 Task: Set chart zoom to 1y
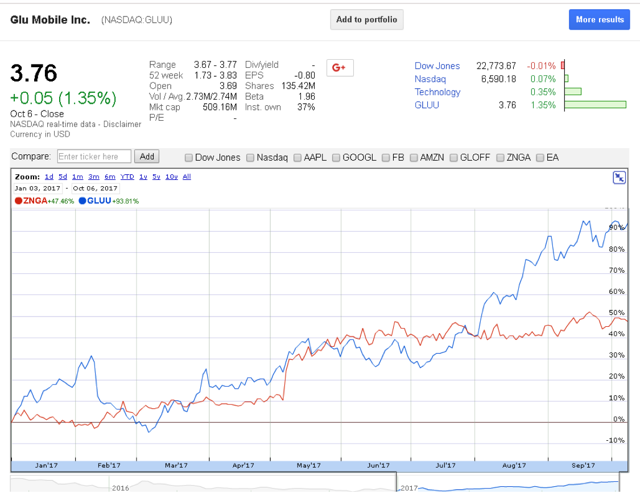143,177
